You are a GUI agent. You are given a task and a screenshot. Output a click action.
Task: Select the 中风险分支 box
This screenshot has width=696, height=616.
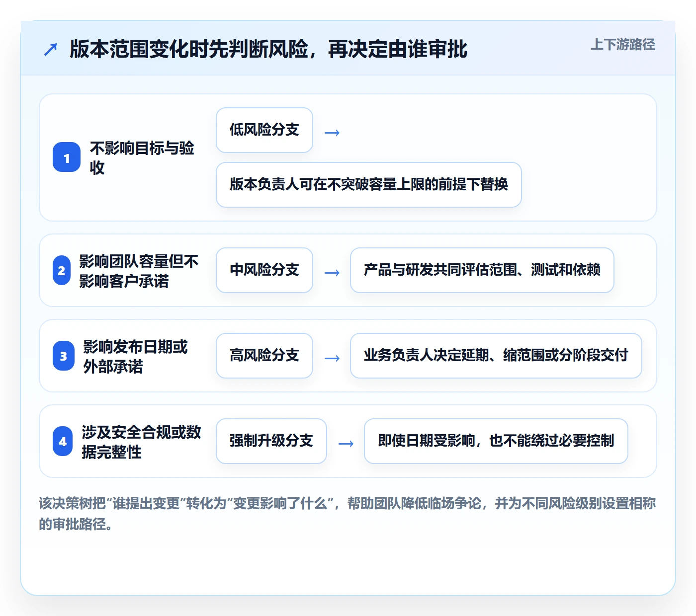pos(264,270)
